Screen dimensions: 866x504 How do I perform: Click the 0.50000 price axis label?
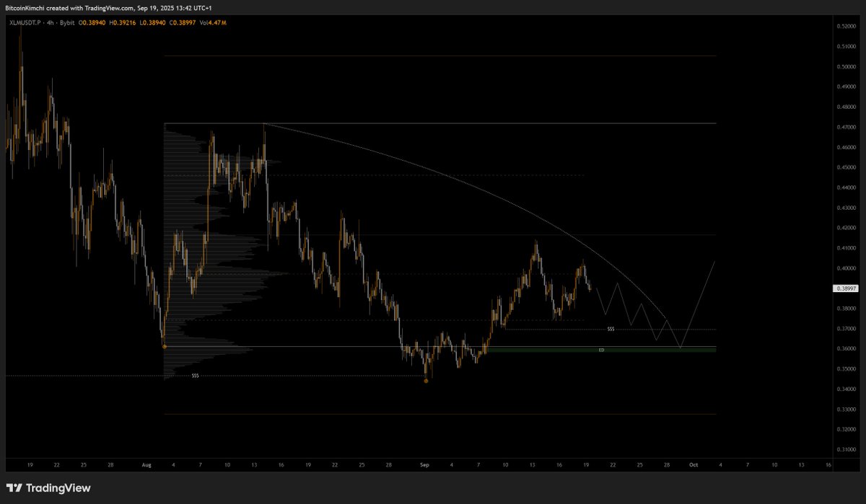[846, 66]
